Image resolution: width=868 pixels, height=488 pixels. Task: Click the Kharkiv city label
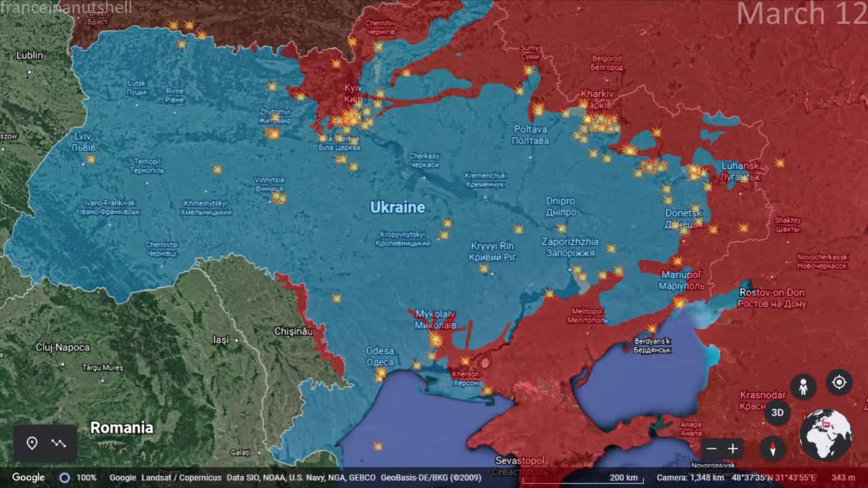click(x=597, y=99)
